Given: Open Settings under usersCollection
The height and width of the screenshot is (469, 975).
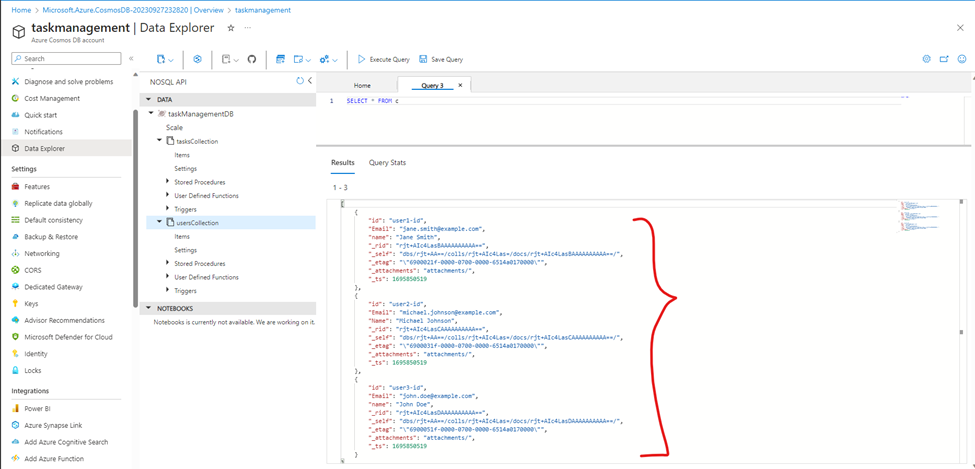Looking at the screenshot, I should (186, 250).
